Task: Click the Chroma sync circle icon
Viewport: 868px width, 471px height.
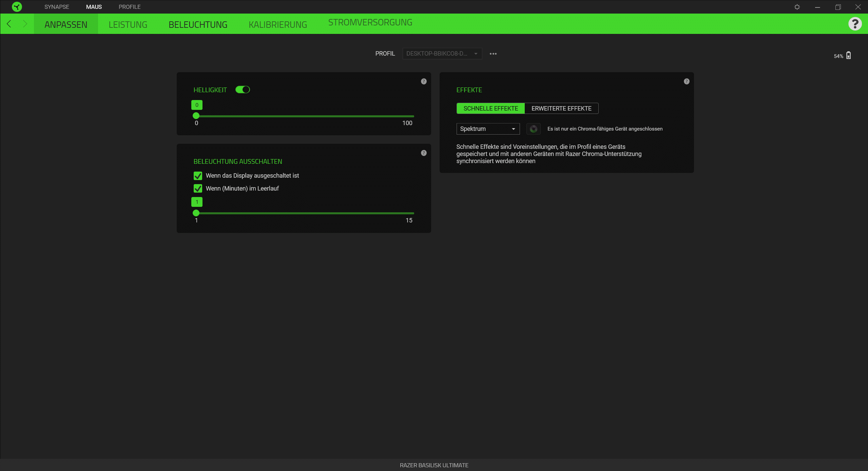Action: [533, 129]
